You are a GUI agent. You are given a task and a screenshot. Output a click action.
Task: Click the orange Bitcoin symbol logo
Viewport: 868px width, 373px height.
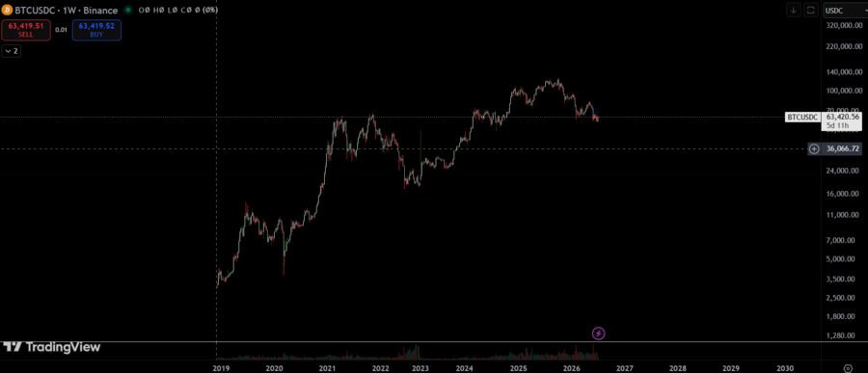[x=7, y=10]
